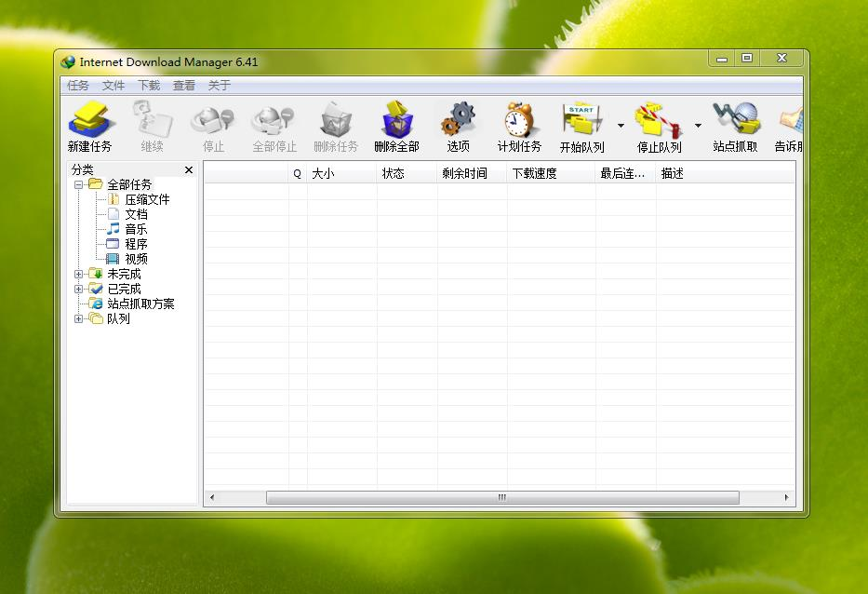
Task: Click the horizontal scrollbar thumb
Action: click(502, 497)
